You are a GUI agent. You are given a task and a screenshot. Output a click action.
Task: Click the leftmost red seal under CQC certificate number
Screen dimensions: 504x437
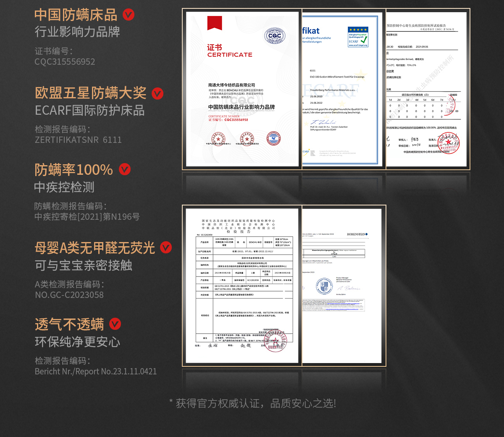218,139
